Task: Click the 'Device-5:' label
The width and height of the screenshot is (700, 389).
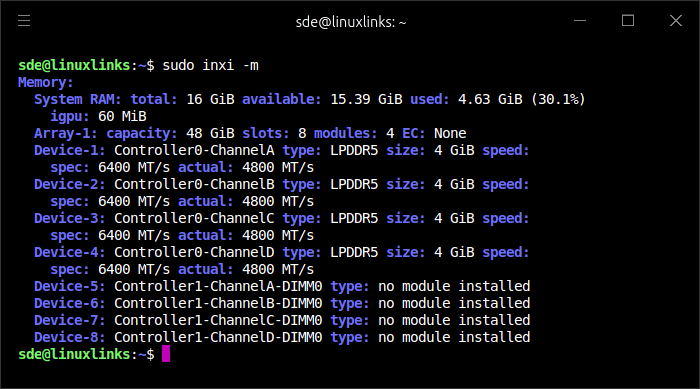Action: click(70, 286)
